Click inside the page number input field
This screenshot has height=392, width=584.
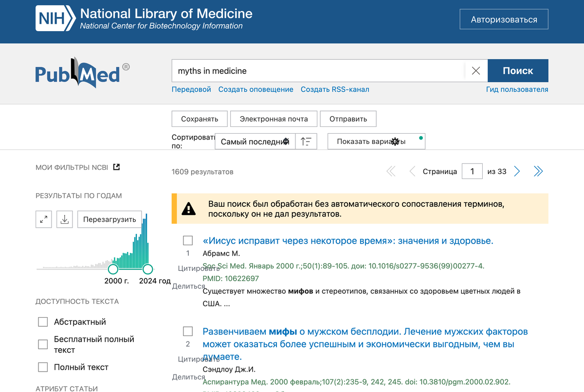[472, 171]
